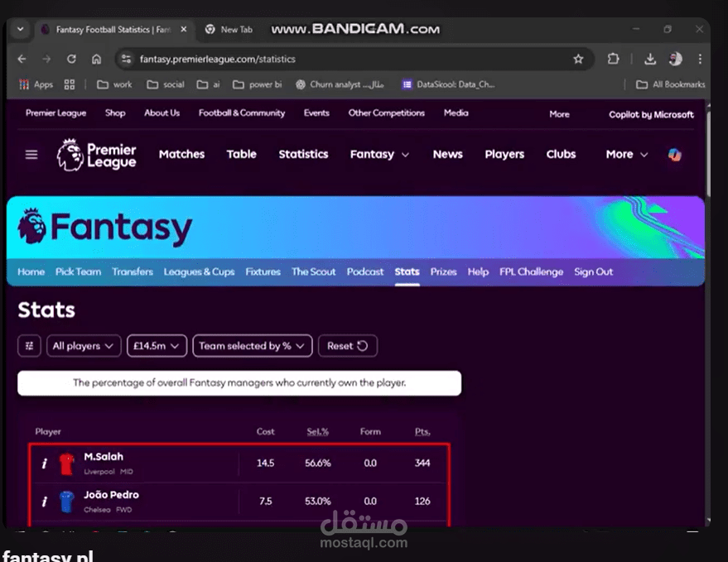This screenshot has height=562, width=728.
Task: Open the Football & Community link
Action: [x=242, y=113]
